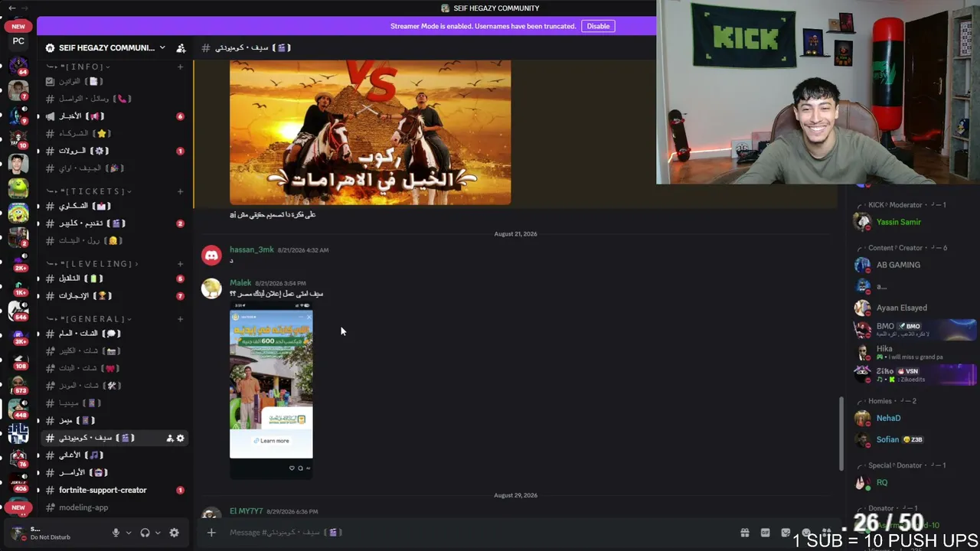This screenshot has height=551, width=980.
Task: Click the plus attachment icon in message bar
Action: pos(211,533)
